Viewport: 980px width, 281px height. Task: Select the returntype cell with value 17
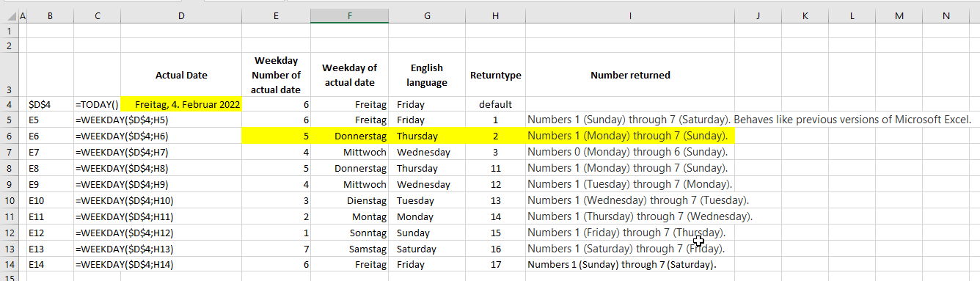(x=495, y=264)
